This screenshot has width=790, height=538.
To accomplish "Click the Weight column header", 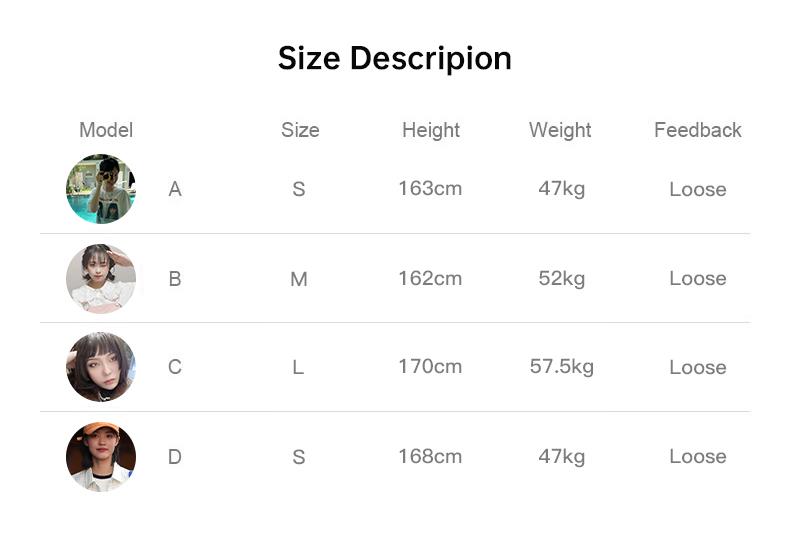I will [560, 130].
